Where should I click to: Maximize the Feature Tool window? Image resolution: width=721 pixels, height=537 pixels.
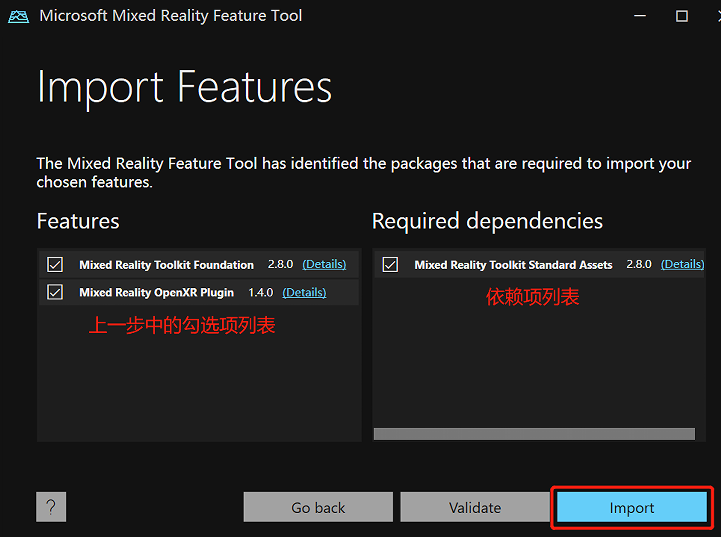[x=682, y=16]
